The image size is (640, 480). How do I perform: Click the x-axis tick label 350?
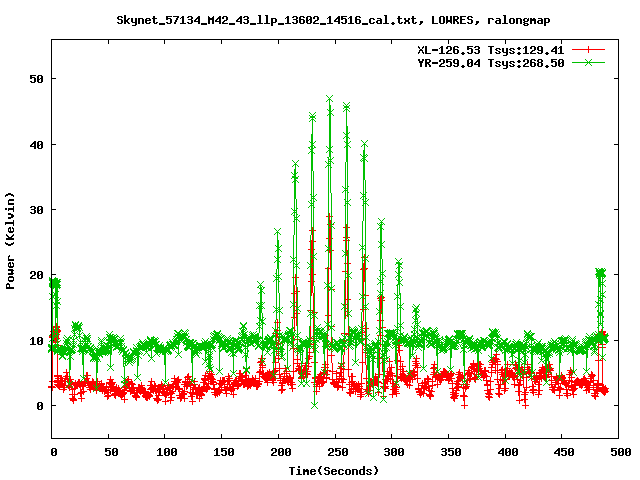coord(451,452)
